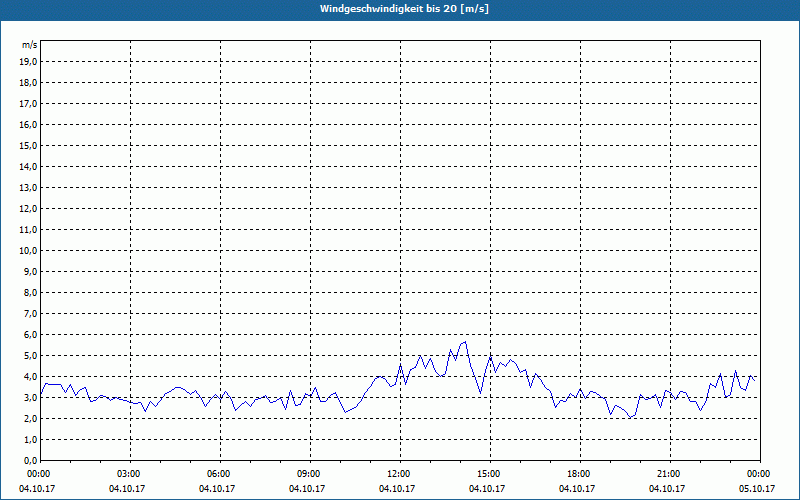This screenshot has width=800, height=500.
Task: Pick the 15,0 y-axis label
Action: click(28, 145)
